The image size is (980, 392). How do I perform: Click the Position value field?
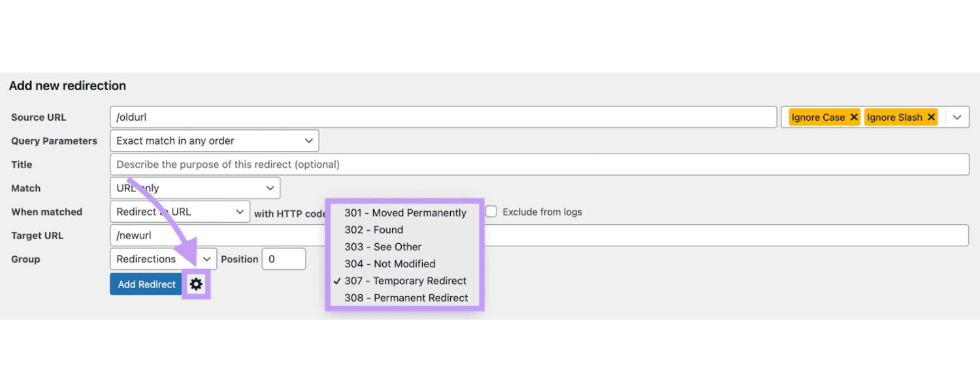pyautogui.click(x=284, y=259)
